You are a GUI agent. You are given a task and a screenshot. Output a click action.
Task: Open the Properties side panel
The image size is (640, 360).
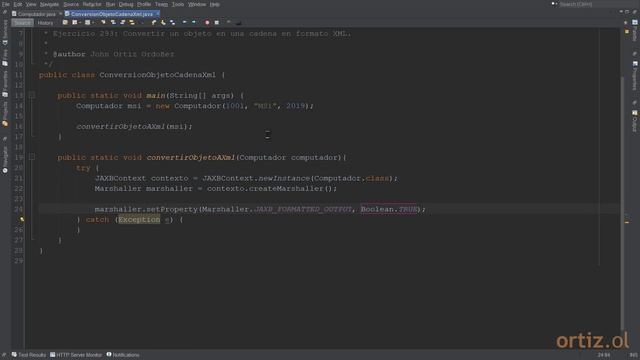635,76
